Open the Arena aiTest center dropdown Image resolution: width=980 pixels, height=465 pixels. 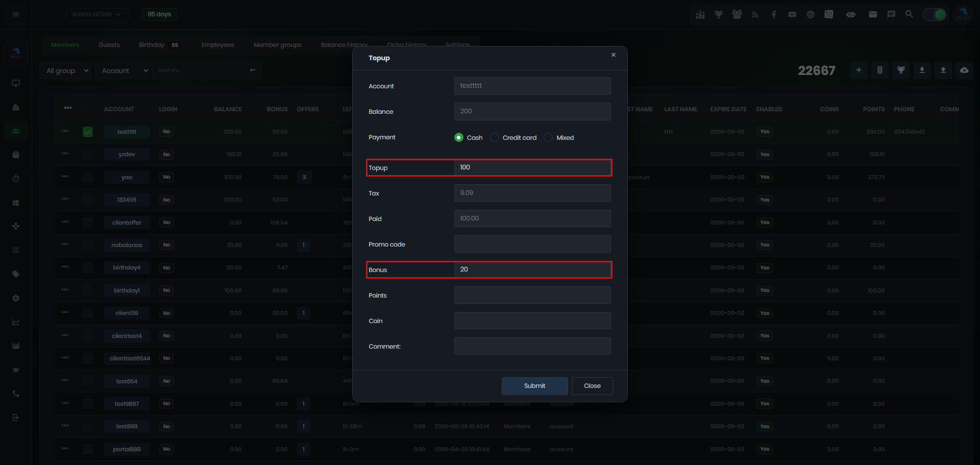97,14
